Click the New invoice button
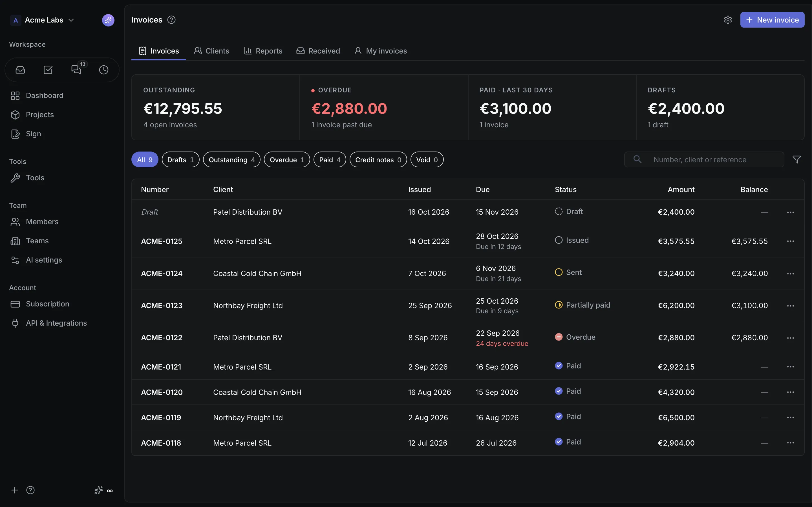This screenshot has width=812, height=507. (x=772, y=20)
